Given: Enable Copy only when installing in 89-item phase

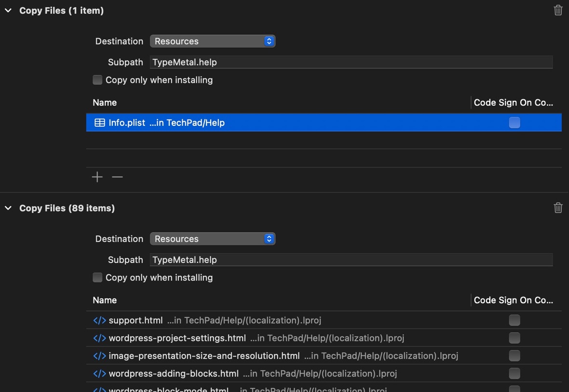Looking at the screenshot, I should point(97,278).
